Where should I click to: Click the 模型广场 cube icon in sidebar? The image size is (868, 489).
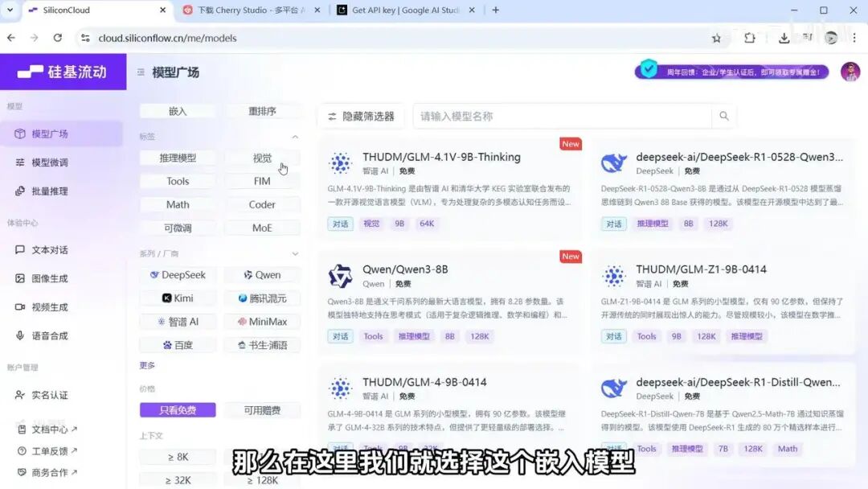[20, 134]
